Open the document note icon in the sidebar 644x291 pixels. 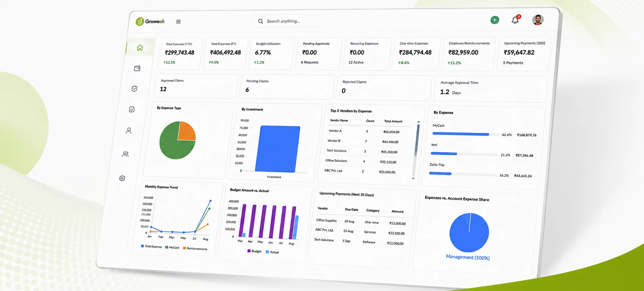132,110
